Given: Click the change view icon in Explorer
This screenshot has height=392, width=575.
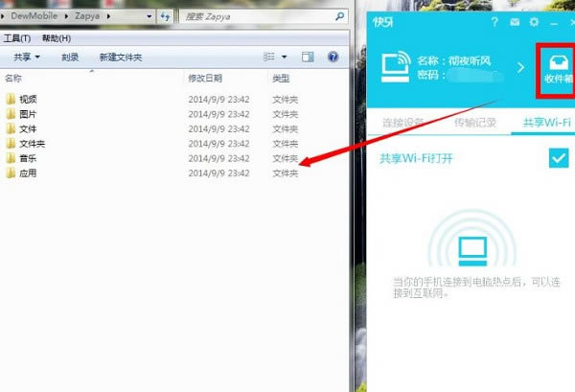Looking at the screenshot, I should [x=268, y=57].
